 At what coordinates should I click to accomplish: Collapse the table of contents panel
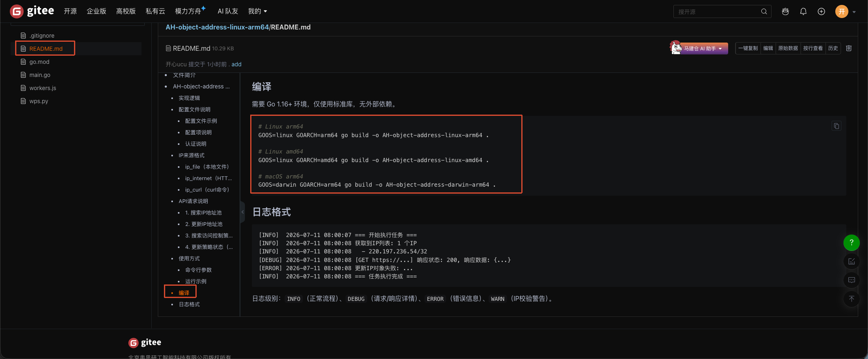pos(242,212)
